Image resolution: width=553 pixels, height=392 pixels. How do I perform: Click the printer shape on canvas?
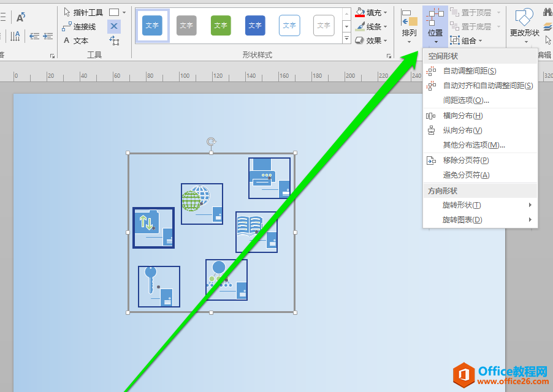pyautogui.click(x=269, y=178)
